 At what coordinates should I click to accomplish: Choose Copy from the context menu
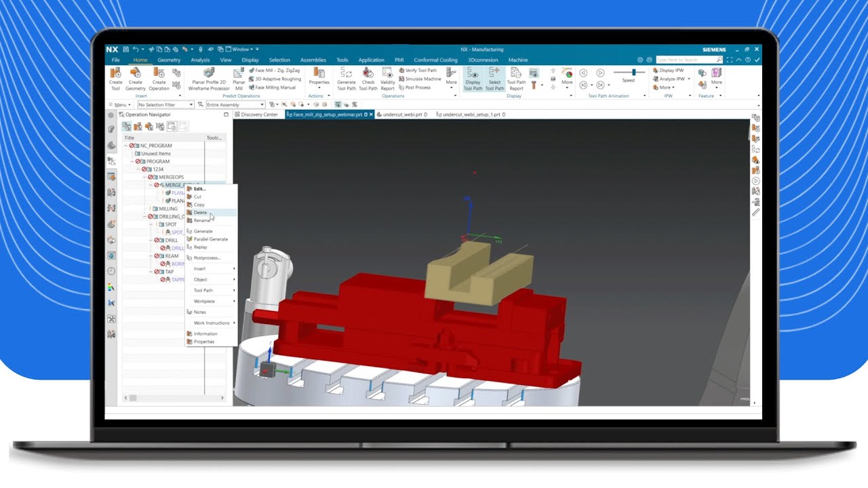(212, 205)
